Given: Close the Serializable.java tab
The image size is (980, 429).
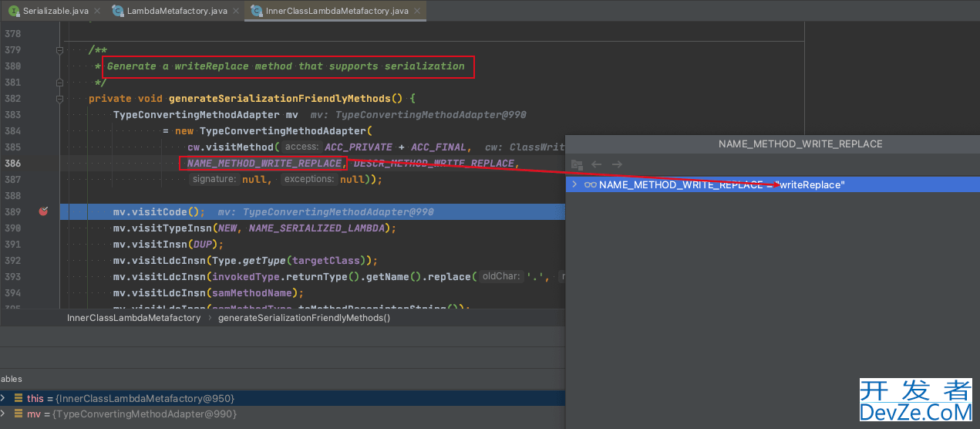Looking at the screenshot, I should coord(96,11).
